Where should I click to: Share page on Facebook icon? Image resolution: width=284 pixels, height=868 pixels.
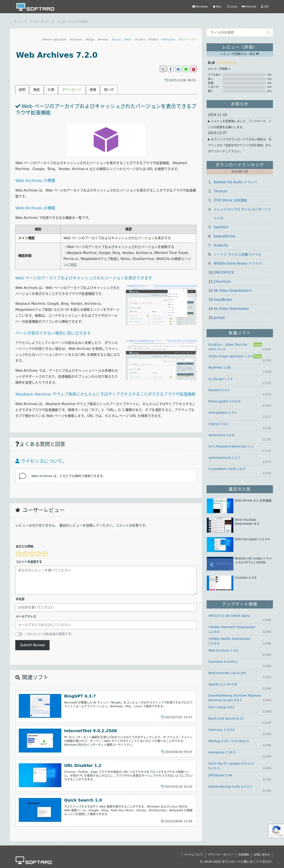click(171, 69)
